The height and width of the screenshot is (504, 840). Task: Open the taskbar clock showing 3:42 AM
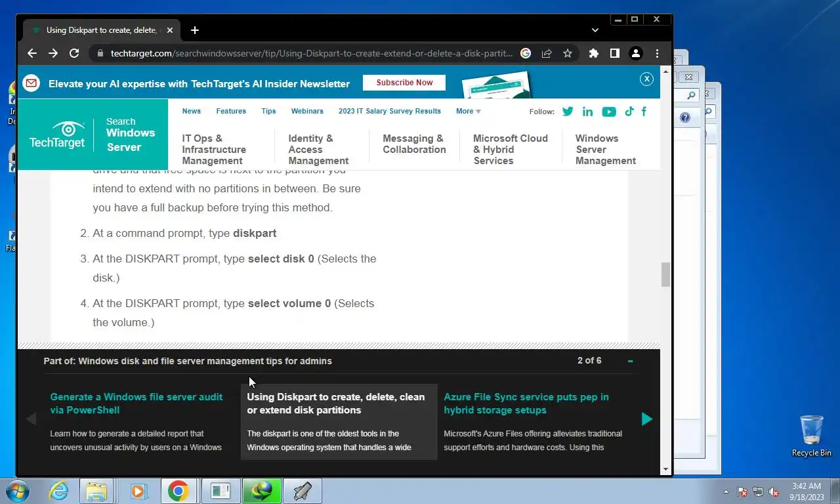(807, 492)
